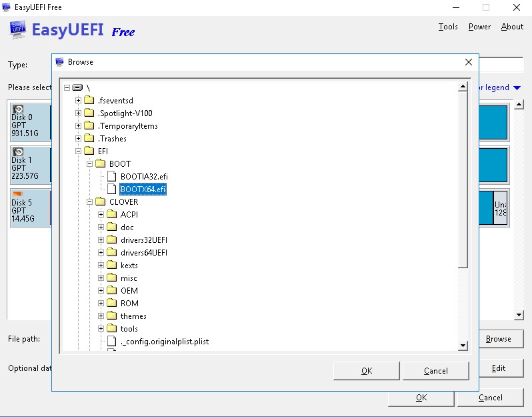Open the About menu

point(512,27)
